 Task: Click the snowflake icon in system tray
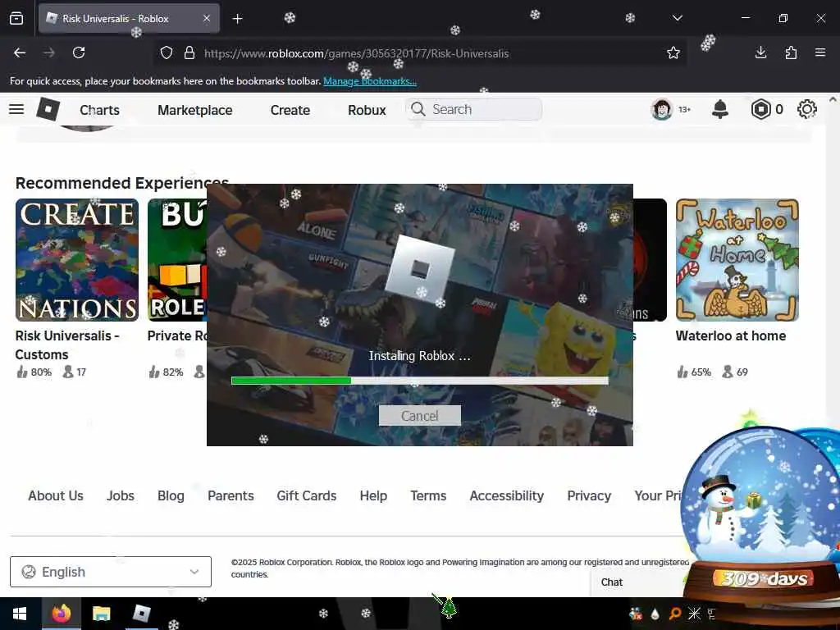click(x=694, y=614)
